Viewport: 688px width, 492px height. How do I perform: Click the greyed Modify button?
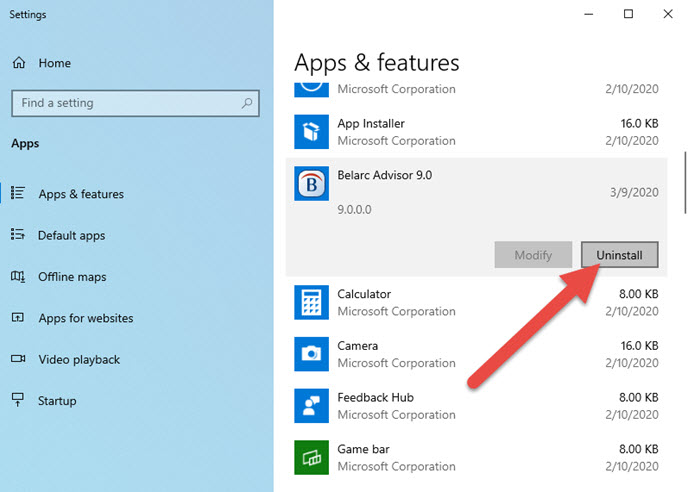[x=533, y=255]
